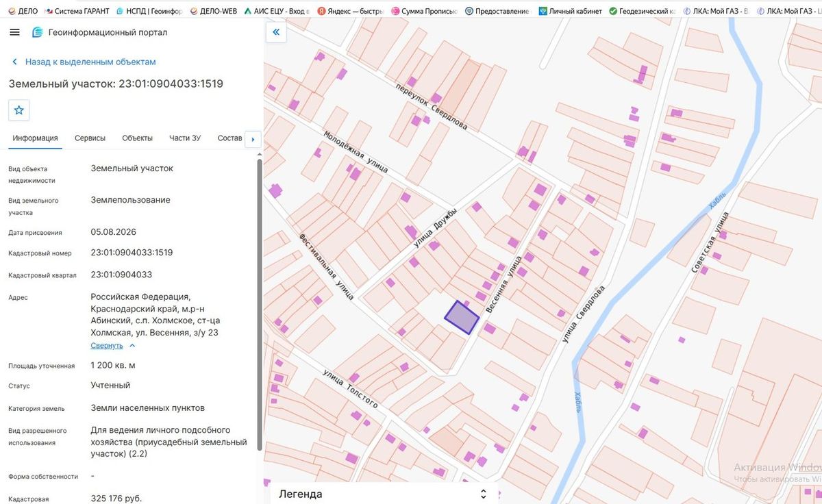Viewport: 822px width, 504px height.
Task: Open the Предоставление bookmark
Action: (x=497, y=11)
